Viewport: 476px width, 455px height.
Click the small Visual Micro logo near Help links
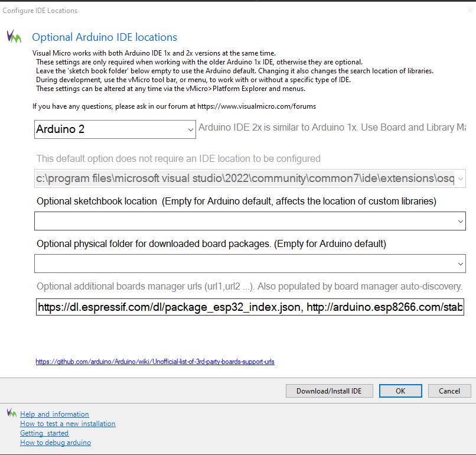(x=12, y=413)
